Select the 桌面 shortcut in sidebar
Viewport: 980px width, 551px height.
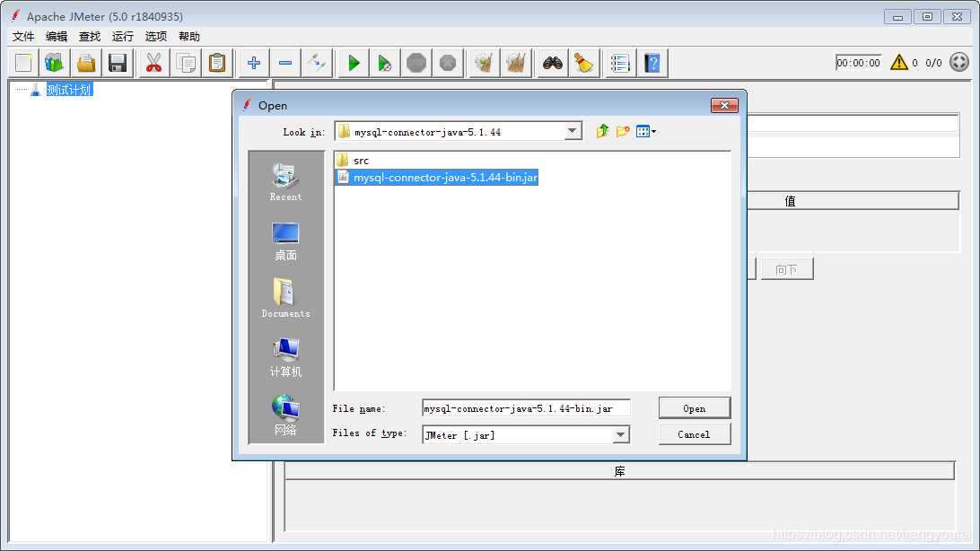pos(285,241)
